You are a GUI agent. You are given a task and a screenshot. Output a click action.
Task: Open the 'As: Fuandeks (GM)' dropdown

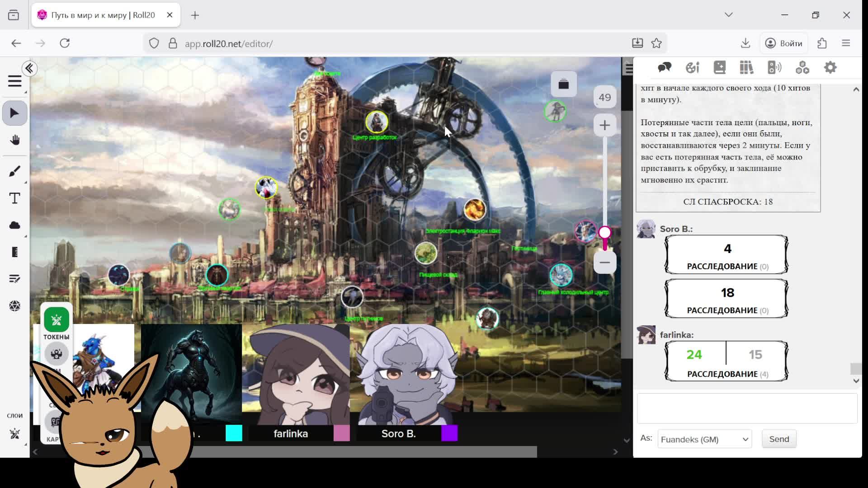704,439
